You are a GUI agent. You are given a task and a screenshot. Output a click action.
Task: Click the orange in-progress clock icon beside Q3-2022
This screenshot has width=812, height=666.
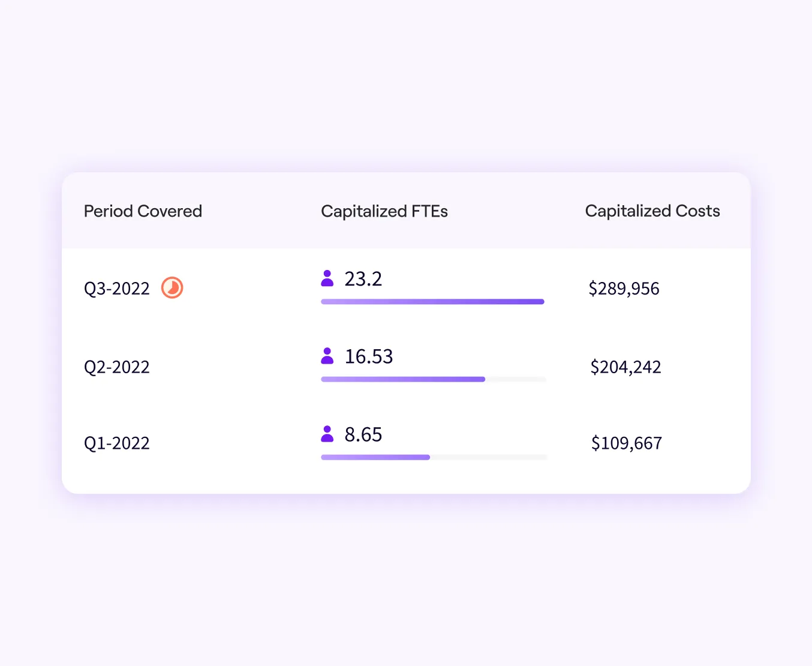(172, 288)
